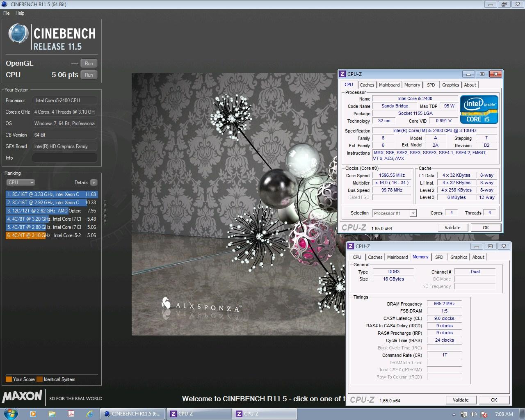Click the DRAM Frequency value 665.2 MHz
Viewport: 525px width, 420px height.
point(444,304)
